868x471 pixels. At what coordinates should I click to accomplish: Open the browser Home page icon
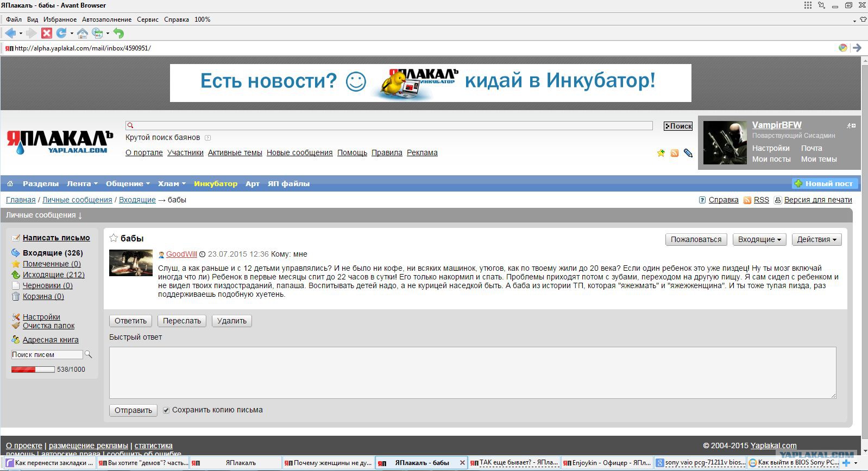[x=83, y=33]
